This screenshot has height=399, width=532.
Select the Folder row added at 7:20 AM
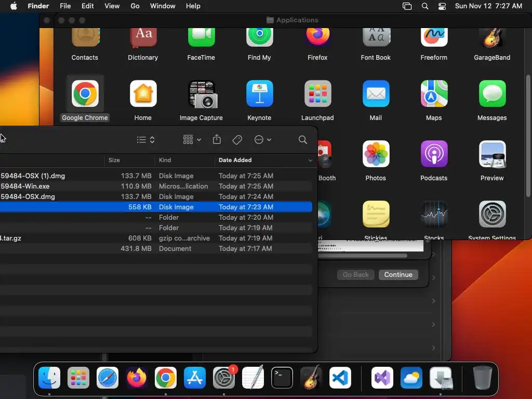[155, 218]
